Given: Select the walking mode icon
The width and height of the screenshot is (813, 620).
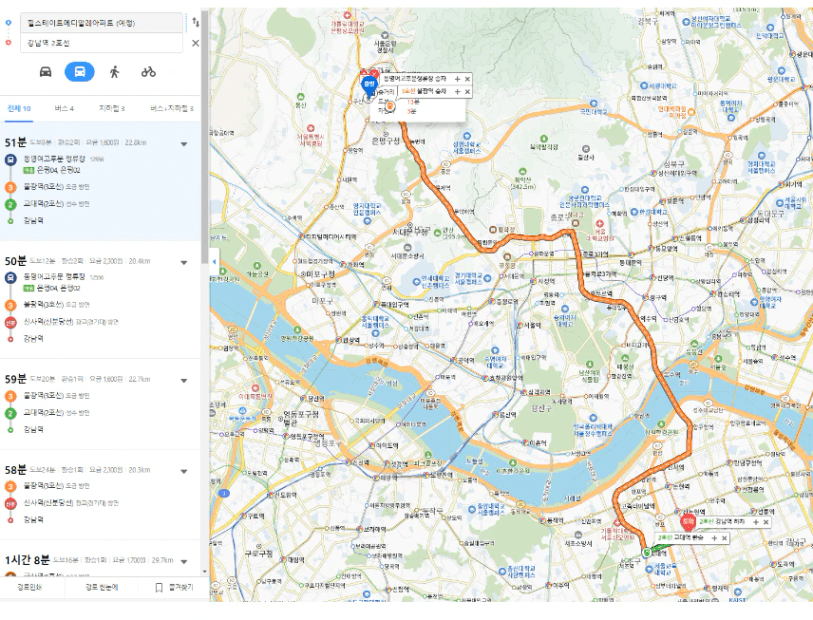Looking at the screenshot, I should (x=115, y=72).
